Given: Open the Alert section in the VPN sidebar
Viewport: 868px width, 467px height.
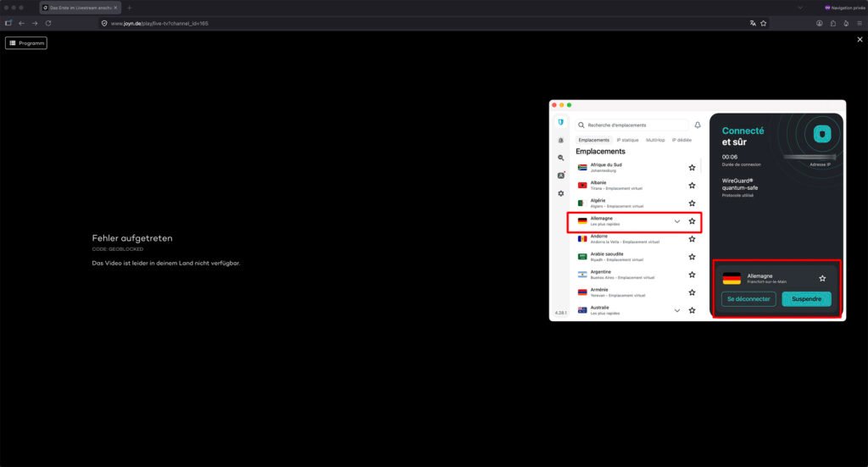Looking at the screenshot, I should [x=561, y=140].
